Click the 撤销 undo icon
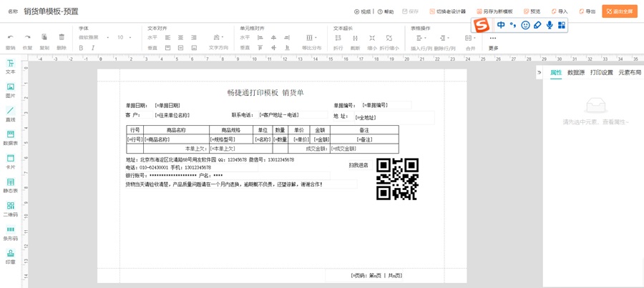This screenshot has height=288, width=644. 10,37
